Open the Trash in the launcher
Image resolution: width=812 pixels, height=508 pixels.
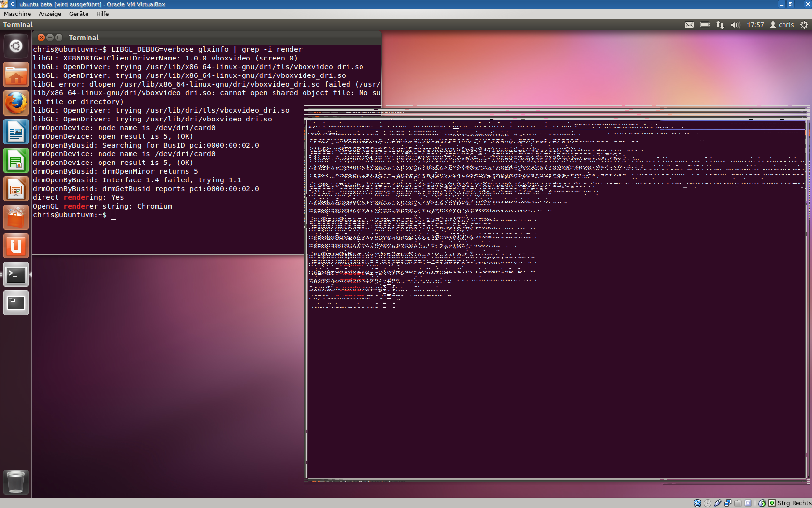click(15, 482)
